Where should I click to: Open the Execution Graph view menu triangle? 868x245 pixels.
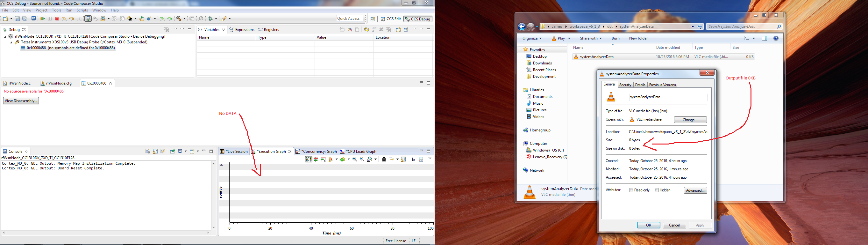pyautogui.click(x=430, y=158)
